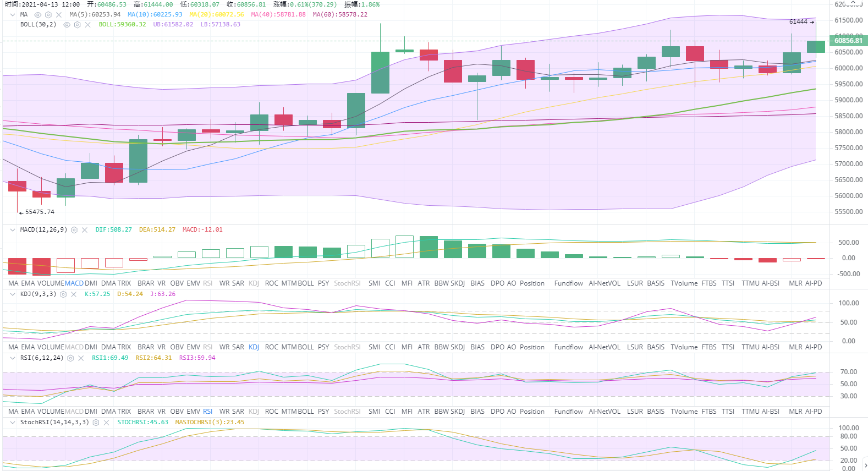Open settings gear for StochRSI(14,14,3,3)

[96, 423]
